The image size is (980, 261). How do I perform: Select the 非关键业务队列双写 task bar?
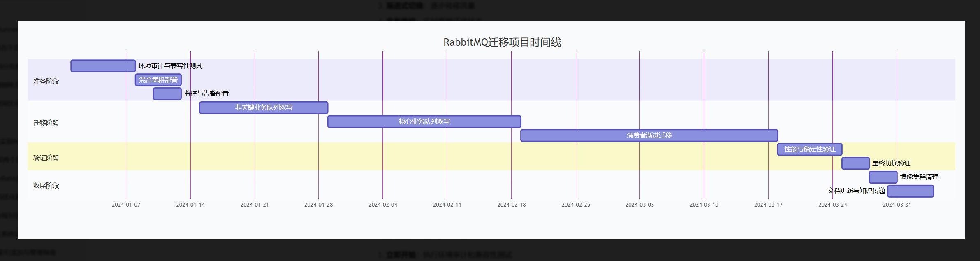tap(264, 107)
